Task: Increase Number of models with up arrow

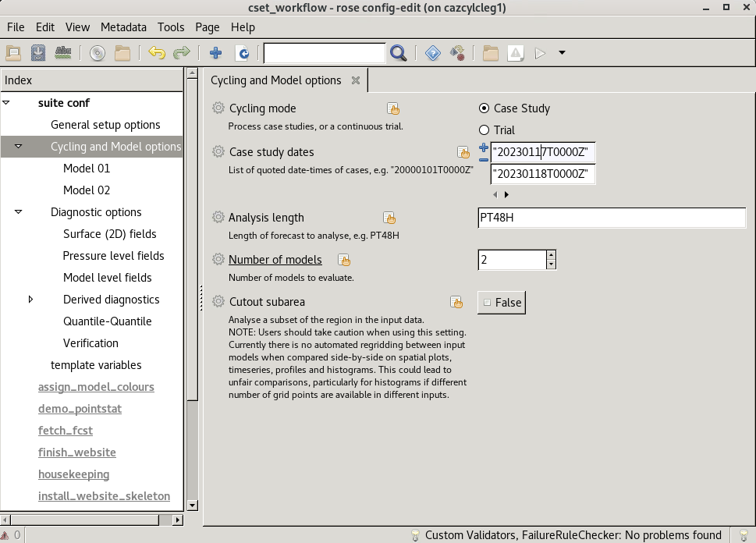Action: pyautogui.click(x=551, y=255)
